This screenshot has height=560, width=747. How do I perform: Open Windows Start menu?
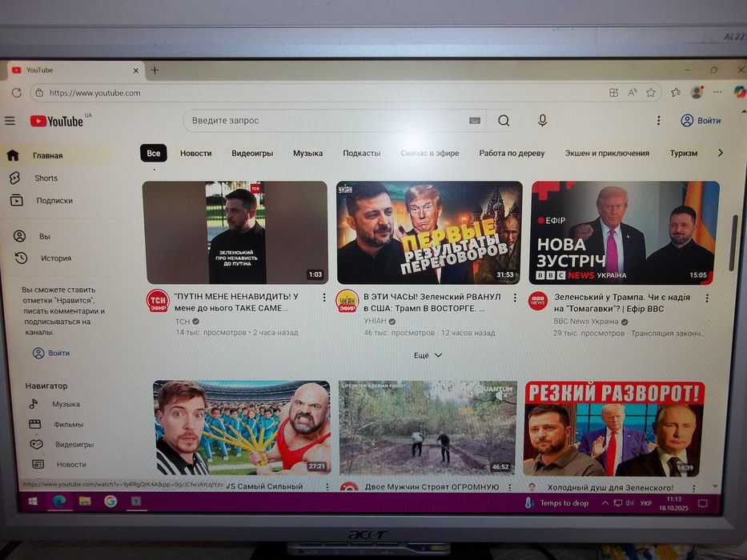(33, 502)
